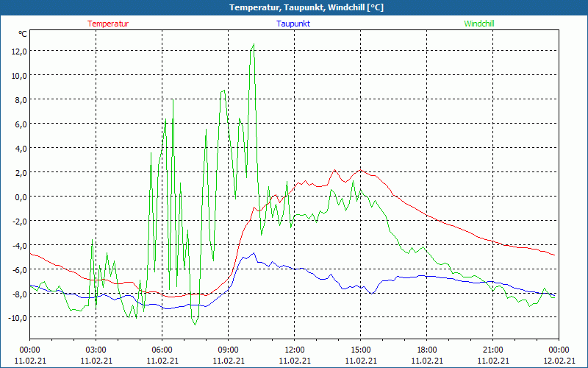The width and height of the screenshot is (588, 368).
Task: Click the 0,0 y-axis value
Action: (21, 197)
